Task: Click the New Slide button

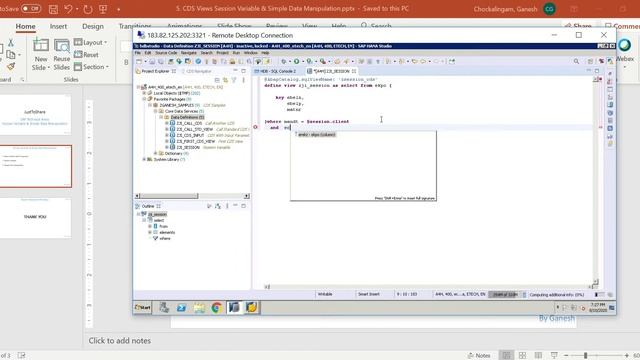Action: [x=40, y=54]
